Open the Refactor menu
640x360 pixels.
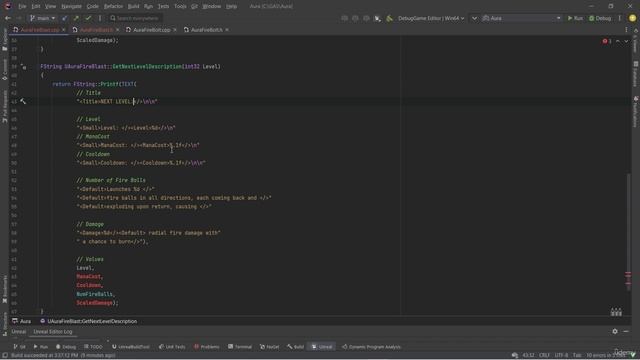pos(113,7)
